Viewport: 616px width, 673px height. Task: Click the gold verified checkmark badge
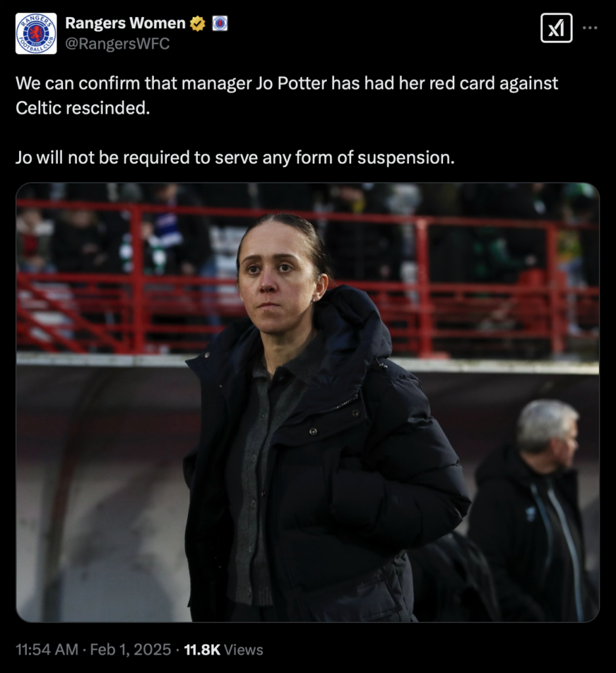click(x=197, y=24)
